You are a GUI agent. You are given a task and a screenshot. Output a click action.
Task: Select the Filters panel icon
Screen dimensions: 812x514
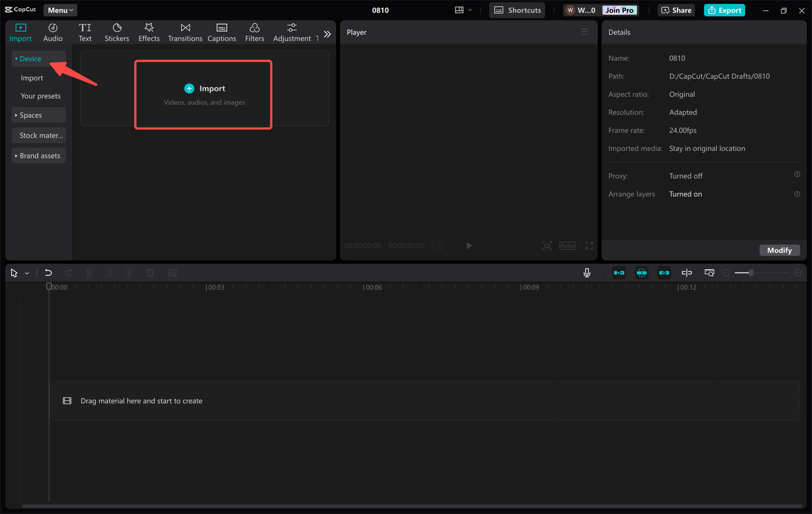[254, 32]
